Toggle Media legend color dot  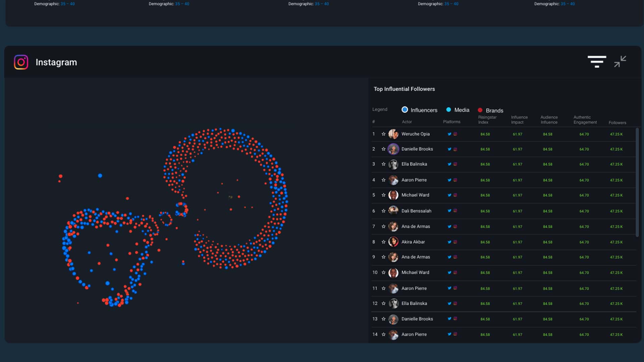[x=448, y=110]
